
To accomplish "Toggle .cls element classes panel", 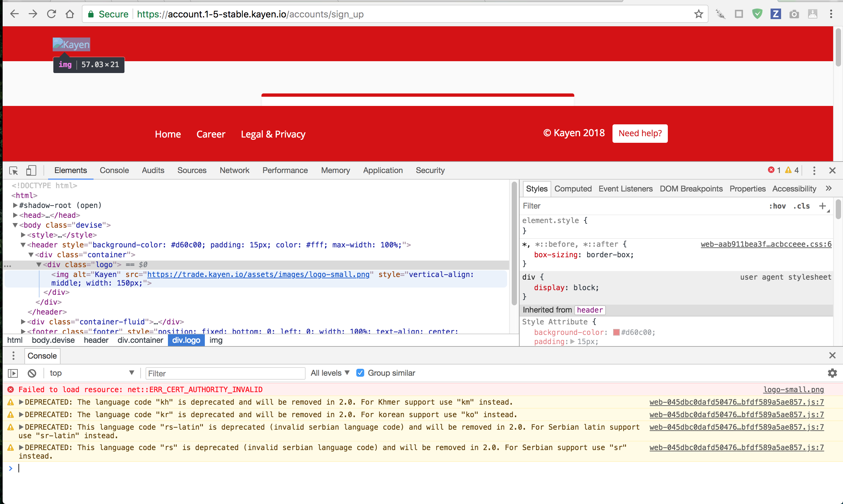I will [x=802, y=206].
